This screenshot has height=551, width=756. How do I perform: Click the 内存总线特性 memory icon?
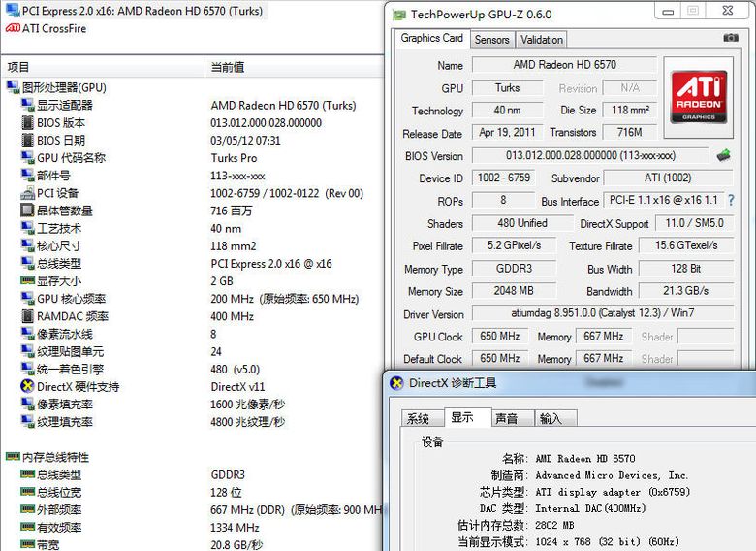13,456
